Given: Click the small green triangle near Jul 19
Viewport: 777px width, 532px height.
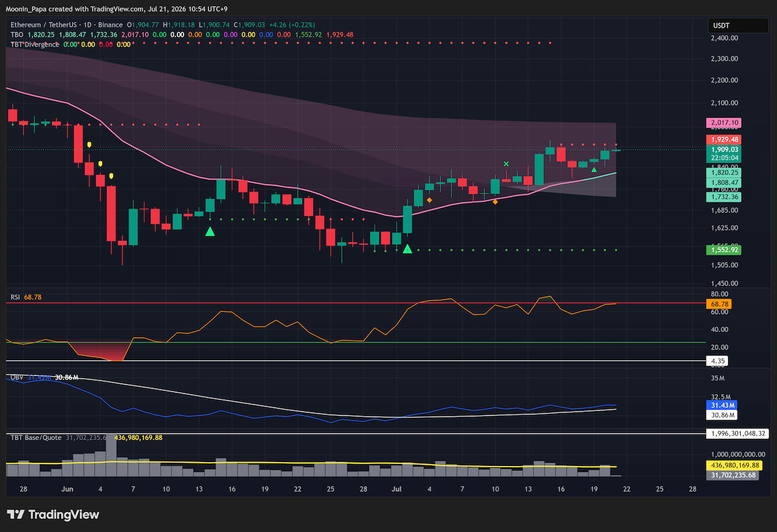Looking at the screenshot, I should (594, 168).
